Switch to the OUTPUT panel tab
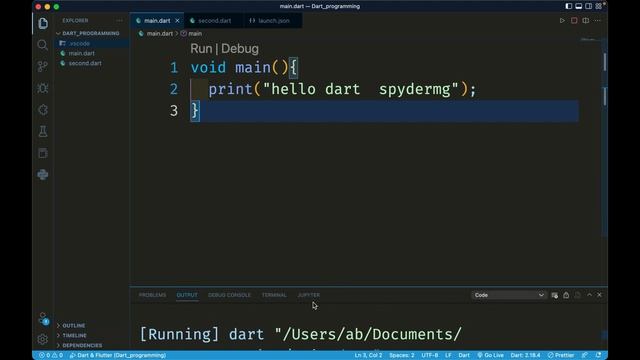 coord(187,295)
